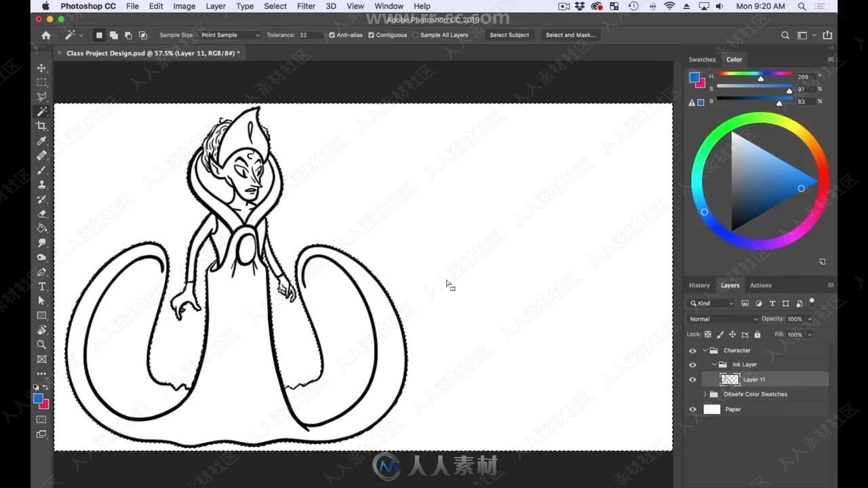Viewport: 868px width, 488px height.
Task: Collapse the Character group
Action: (705, 350)
